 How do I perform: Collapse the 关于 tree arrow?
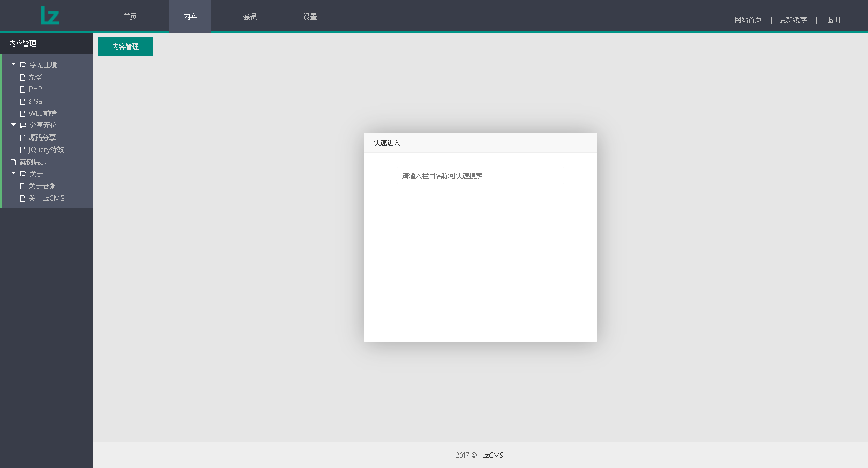tap(13, 173)
